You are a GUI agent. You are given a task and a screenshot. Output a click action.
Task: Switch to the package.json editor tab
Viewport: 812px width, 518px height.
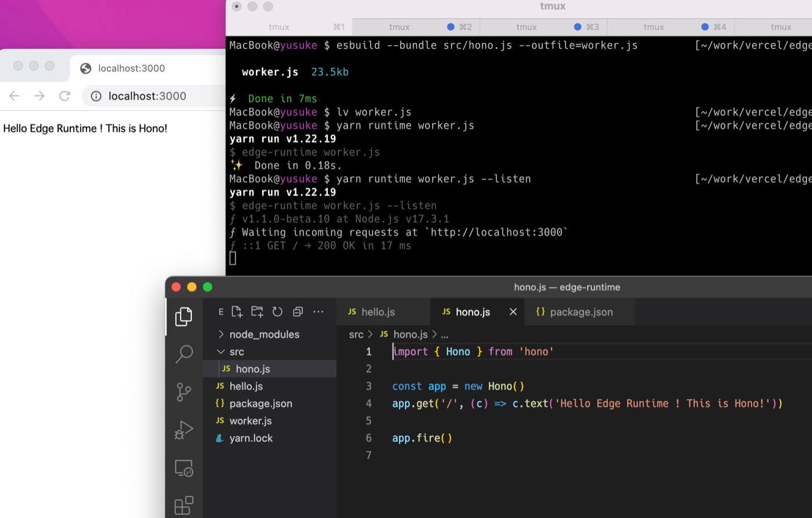(x=579, y=311)
